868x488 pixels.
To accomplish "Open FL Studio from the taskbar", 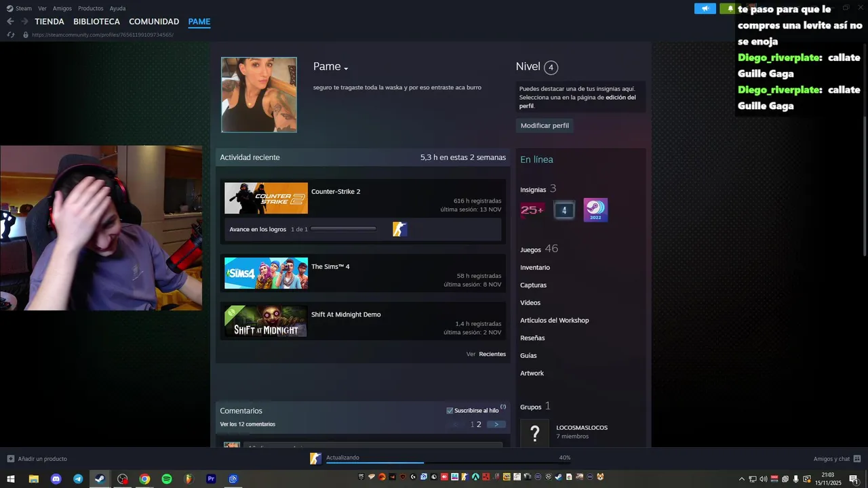I will (x=189, y=479).
